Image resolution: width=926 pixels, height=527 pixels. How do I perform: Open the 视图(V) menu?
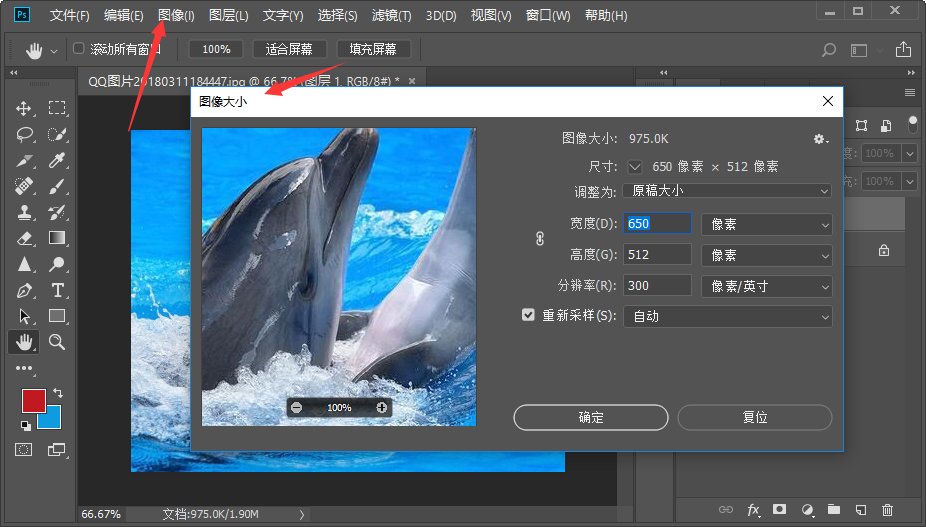point(491,15)
